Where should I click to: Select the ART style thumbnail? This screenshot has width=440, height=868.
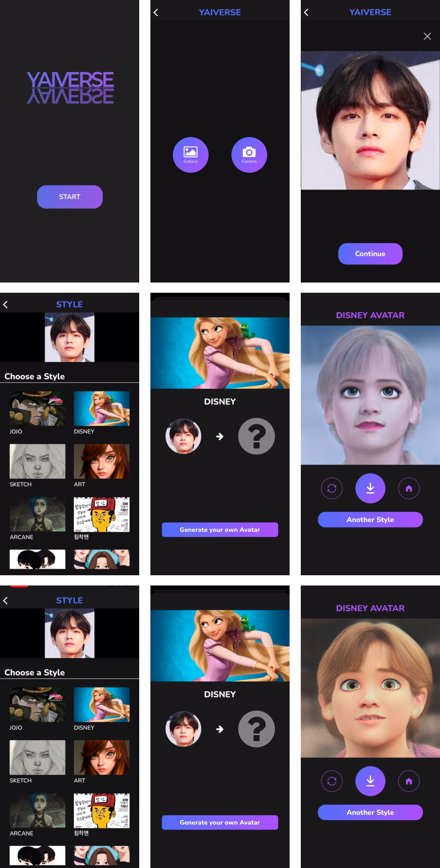coord(102,461)
